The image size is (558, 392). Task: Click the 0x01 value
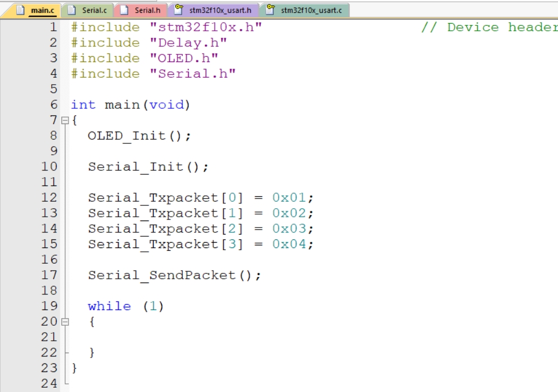pos(289,197)
